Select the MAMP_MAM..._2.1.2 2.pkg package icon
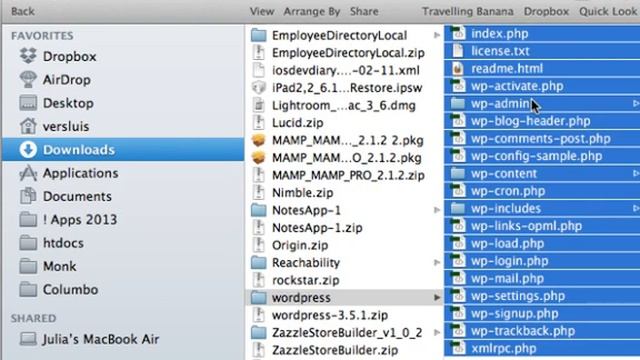This screenshot has width=640, height=360. point(259,140)
